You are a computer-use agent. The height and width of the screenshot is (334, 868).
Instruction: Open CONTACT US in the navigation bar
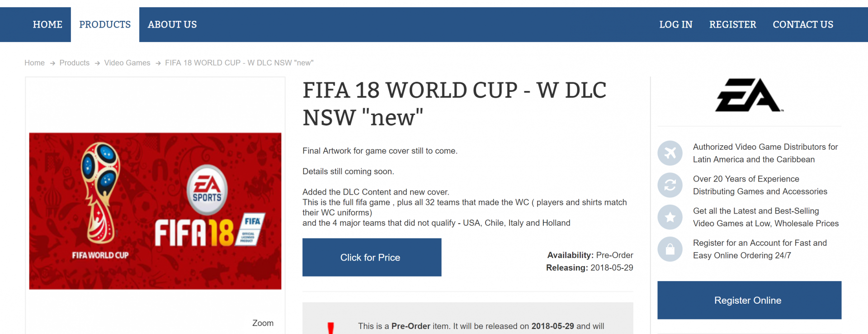click(x=803, y=24)
